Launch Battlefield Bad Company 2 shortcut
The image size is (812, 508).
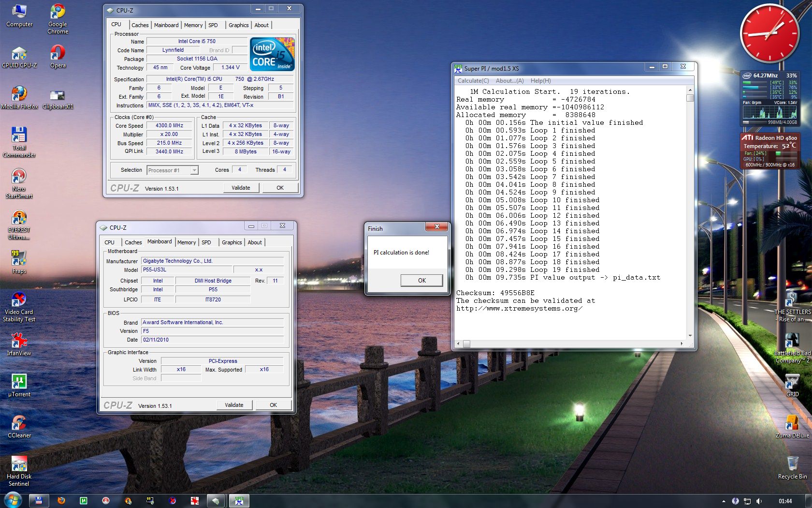tap(792, 348)
